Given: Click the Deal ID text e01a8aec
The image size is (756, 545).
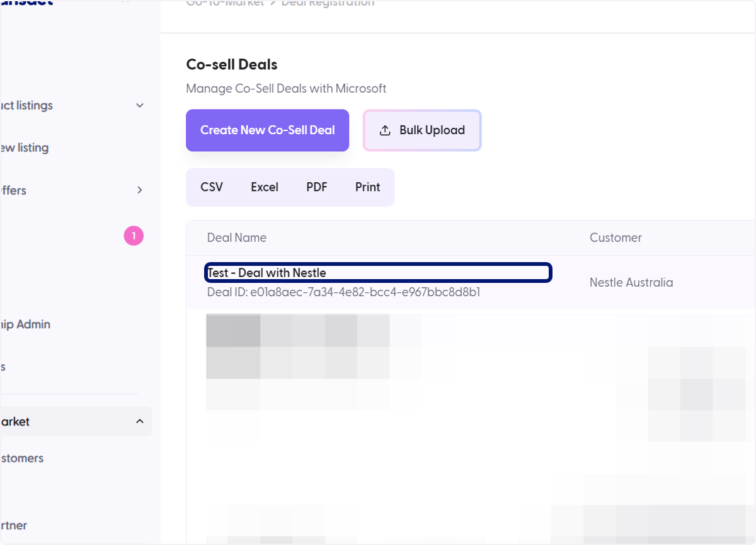Looking at the screenshot, I should coord(344,292).
